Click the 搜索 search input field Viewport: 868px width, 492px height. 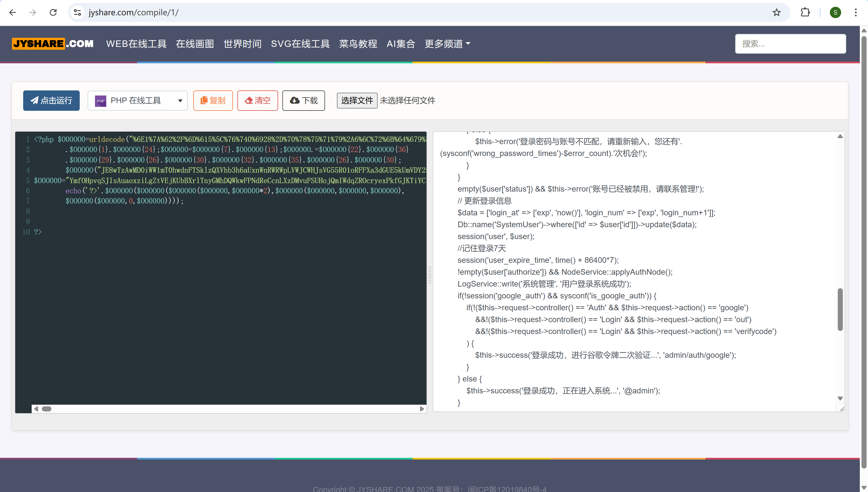[x=790, y=44]
